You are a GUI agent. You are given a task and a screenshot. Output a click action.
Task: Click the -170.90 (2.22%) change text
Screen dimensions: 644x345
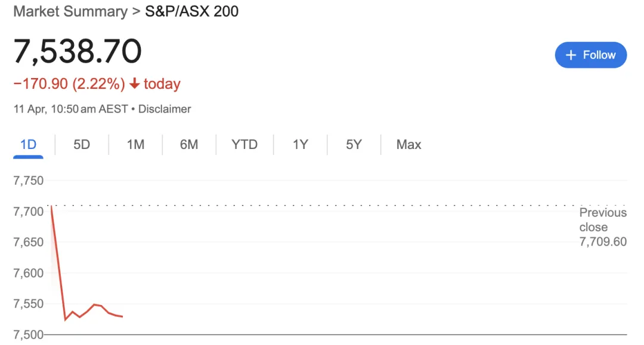point(69,83)
